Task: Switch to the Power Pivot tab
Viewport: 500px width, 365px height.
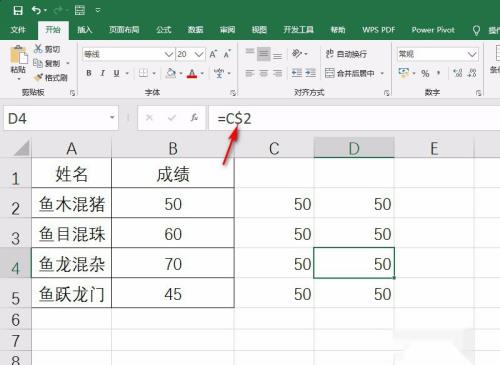Action: (433, 30)
